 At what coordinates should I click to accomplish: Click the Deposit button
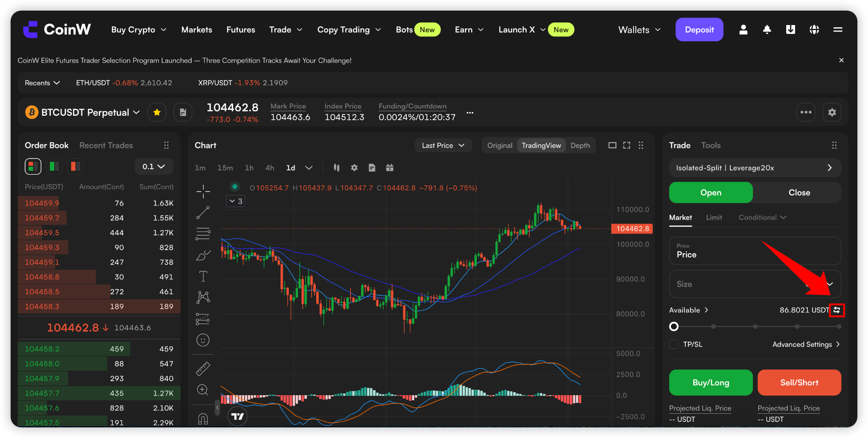[x=699, y=30]
